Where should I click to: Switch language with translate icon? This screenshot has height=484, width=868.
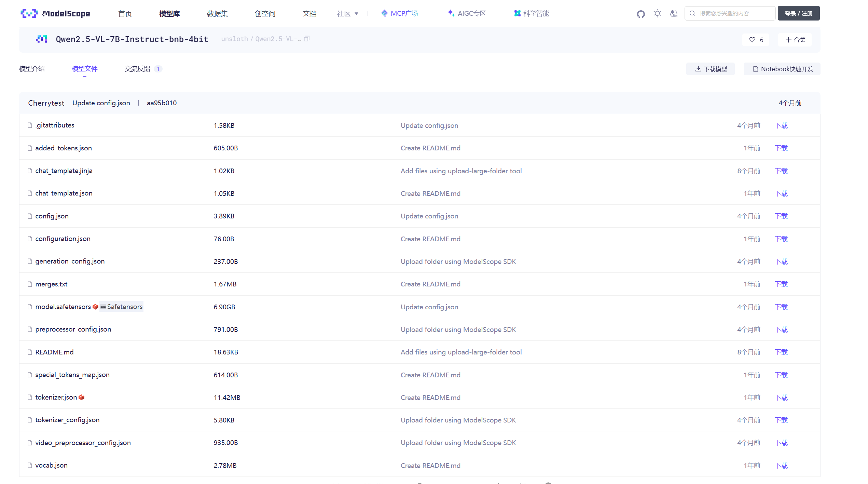tap(674, 14)
